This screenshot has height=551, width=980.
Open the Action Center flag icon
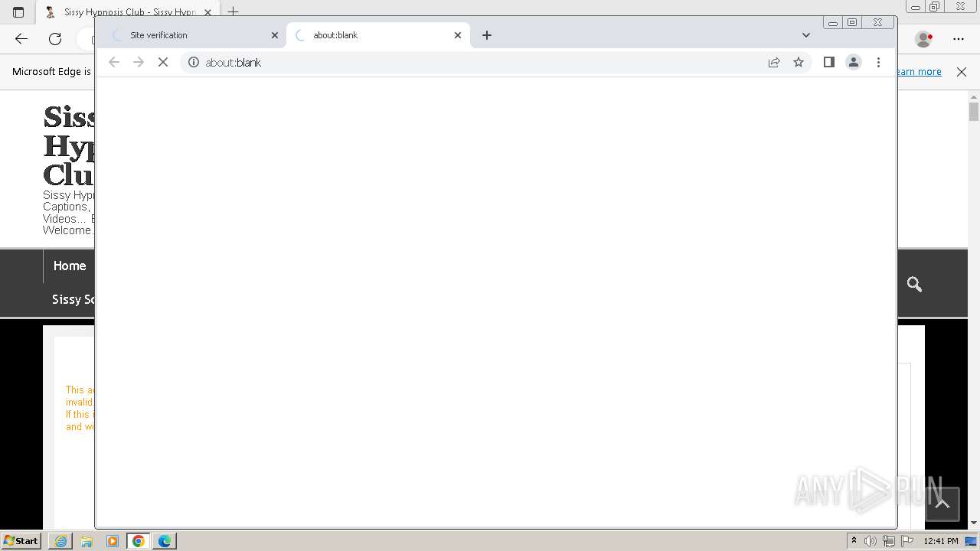907,541
